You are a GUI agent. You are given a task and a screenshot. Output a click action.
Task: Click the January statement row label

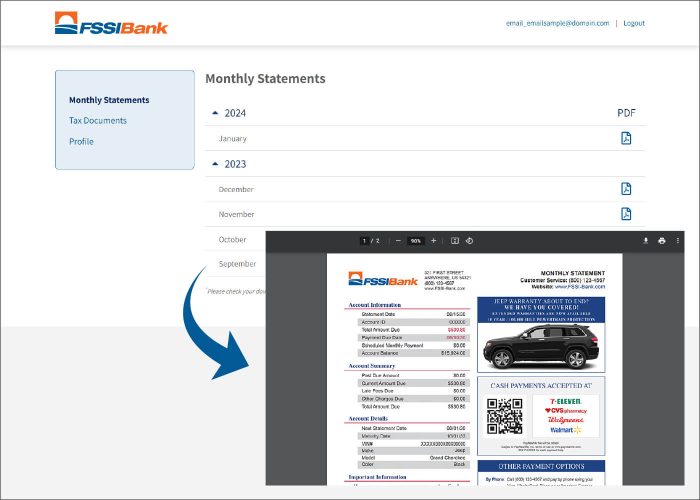click(233, 138)
